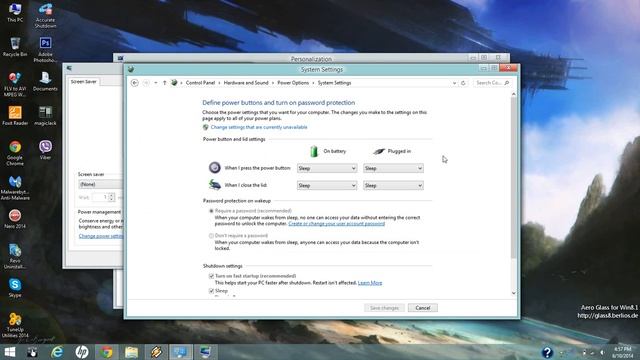Click Hardware and Sound breadcrumb
This screenshot has width=640, height=360.
246,83
